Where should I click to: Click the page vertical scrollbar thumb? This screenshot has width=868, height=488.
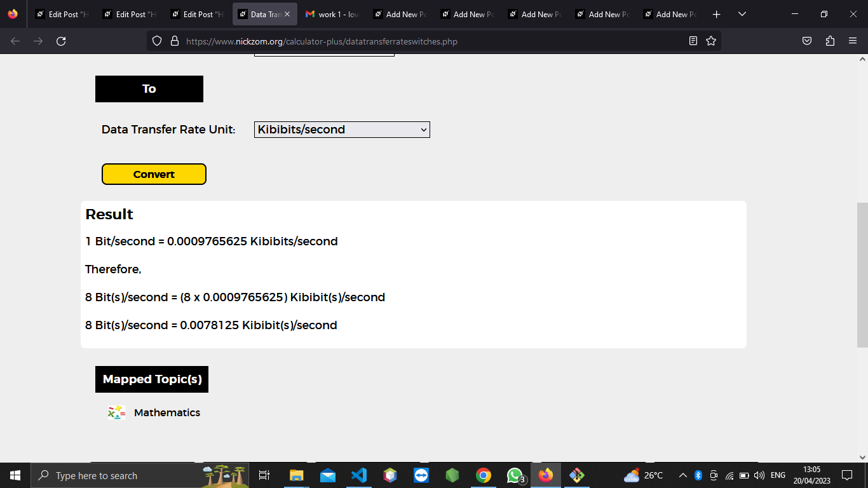[862, 275]
